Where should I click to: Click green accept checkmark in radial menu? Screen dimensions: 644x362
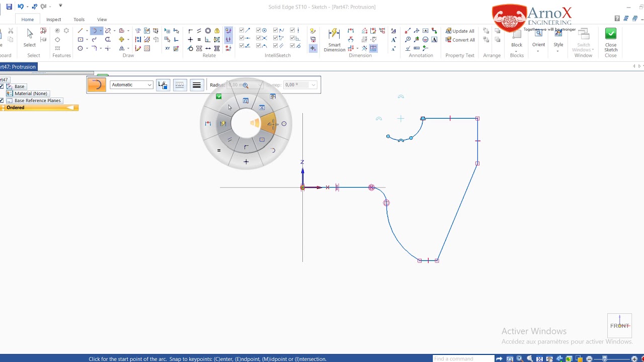219,97
